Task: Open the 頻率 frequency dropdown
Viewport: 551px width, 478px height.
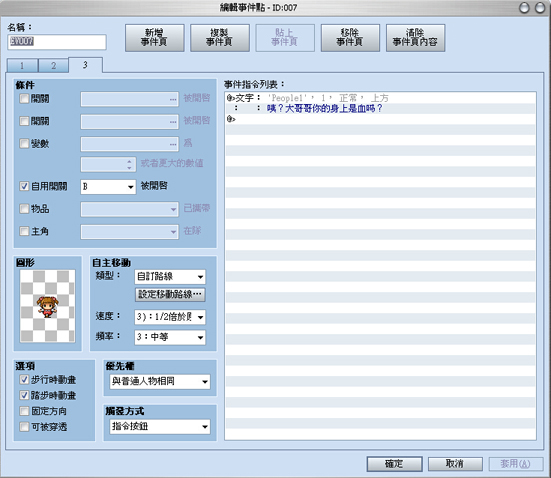Action: click(170, 337)
